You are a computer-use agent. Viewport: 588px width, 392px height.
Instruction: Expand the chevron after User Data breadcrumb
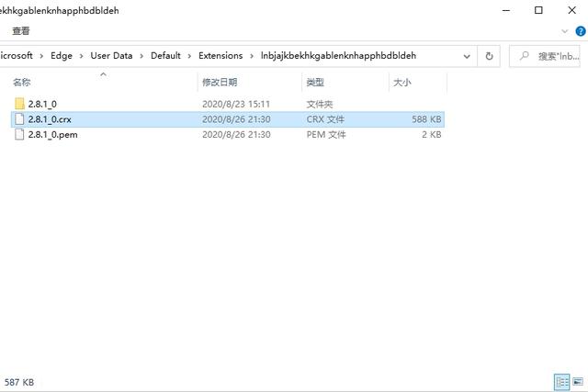pos(141,56)
